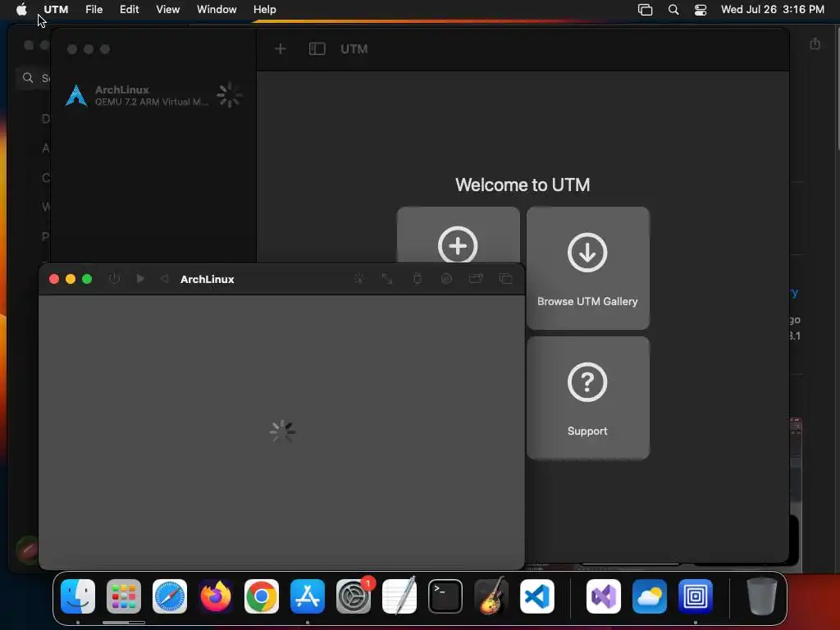
Task: Open the Help menu
Action: (265, 10)
